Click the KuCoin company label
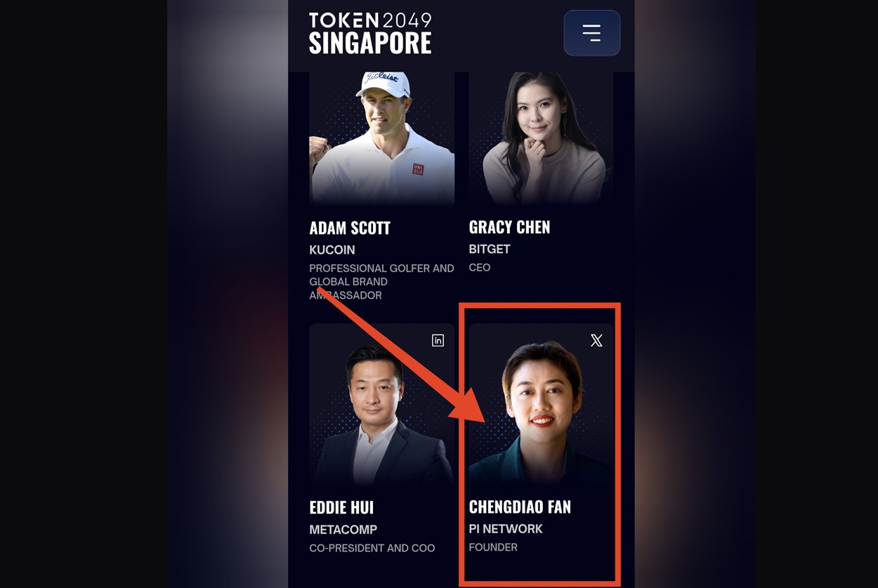This screenshot has width=878, height=588. pyautogui.click(x=332, y=250)
